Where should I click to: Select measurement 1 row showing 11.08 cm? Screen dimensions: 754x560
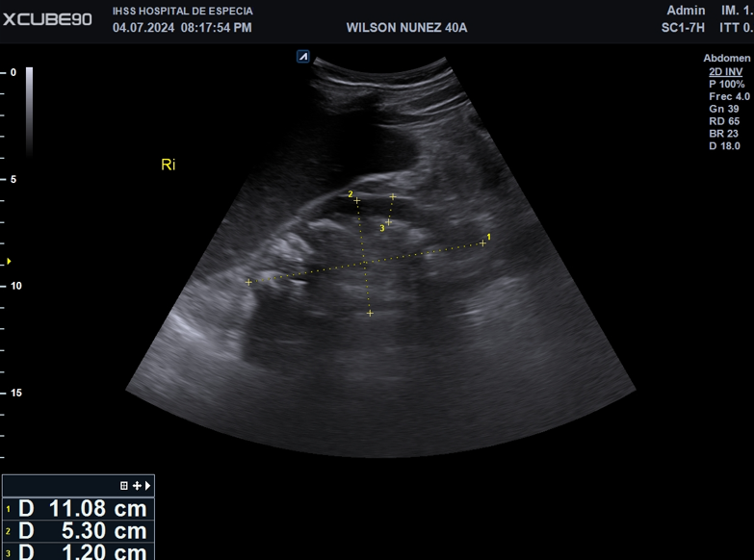click(x=77, y=509)
